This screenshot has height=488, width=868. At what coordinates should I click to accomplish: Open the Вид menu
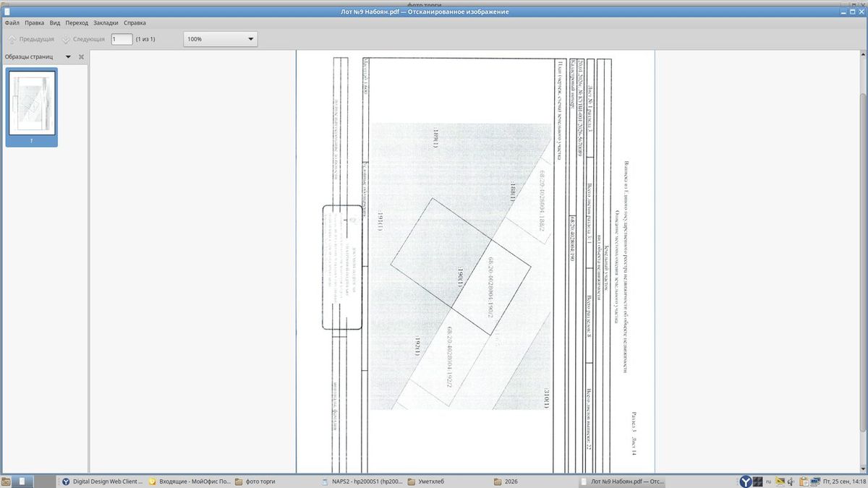55,22
